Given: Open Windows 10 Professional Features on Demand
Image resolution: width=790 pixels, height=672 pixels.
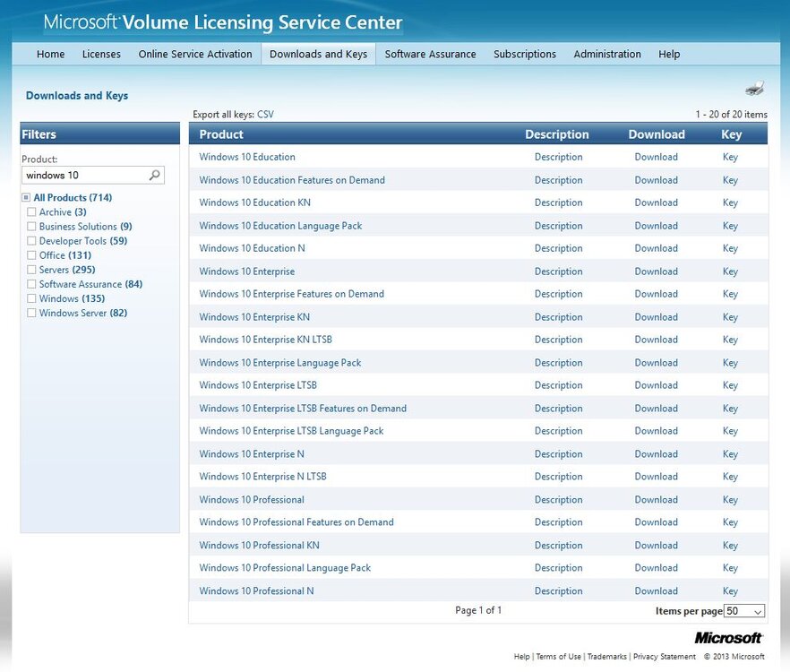Looking at the screenshot, I should pos(296,522).
